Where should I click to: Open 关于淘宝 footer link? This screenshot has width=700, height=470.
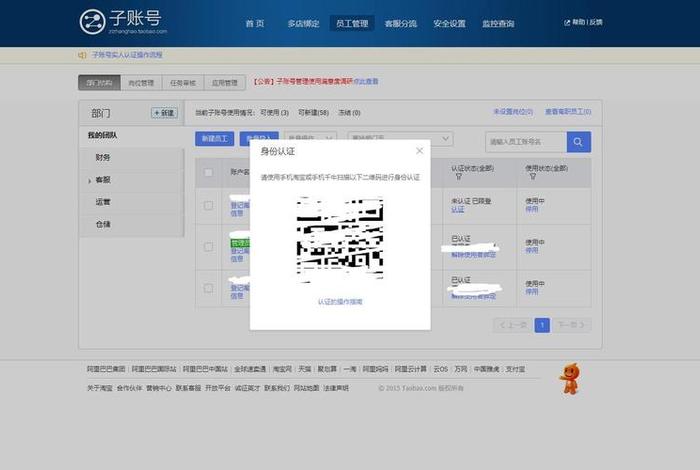(x=100, y=388)
